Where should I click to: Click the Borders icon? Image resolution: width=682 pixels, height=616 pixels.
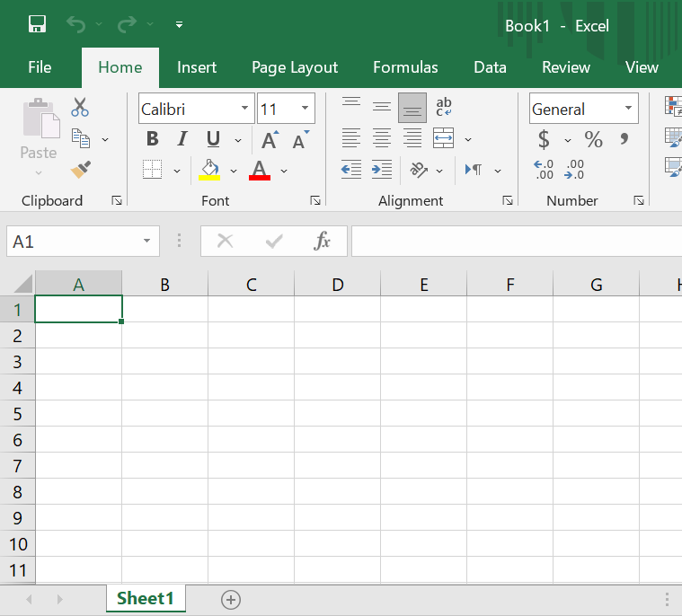[x=152, y=170]
